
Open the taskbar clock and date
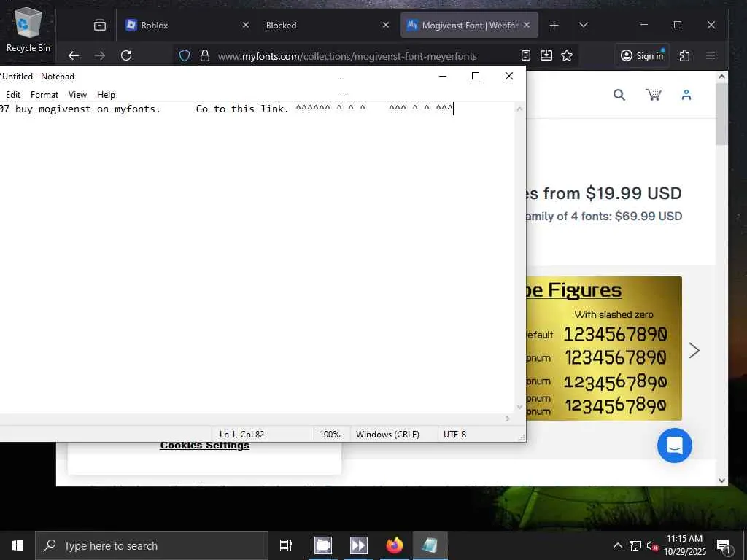pos(684,545)
